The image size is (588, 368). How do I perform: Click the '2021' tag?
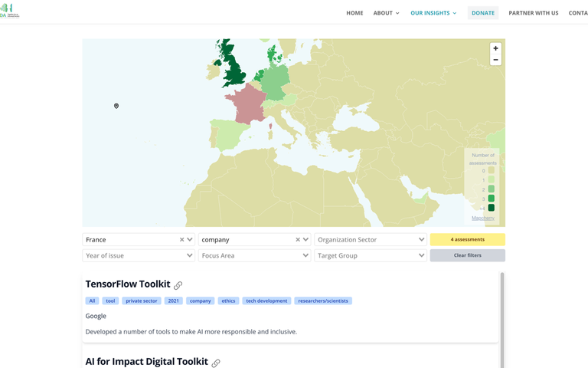click(173, 301)
